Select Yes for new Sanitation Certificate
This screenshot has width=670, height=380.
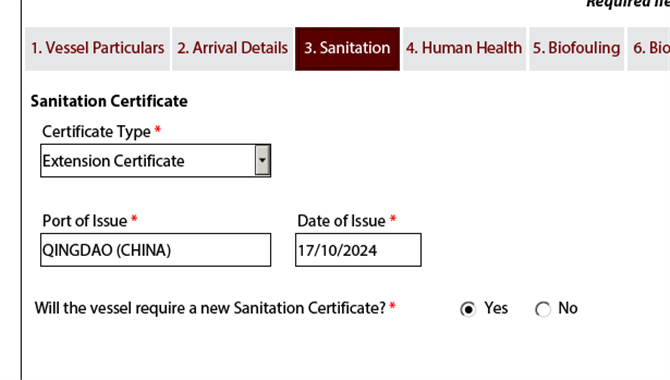coord(468,309)
